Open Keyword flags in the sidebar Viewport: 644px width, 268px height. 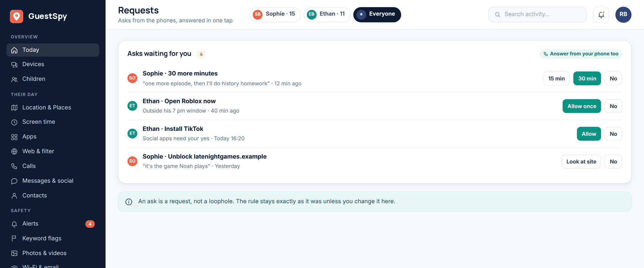pyautogui.click(x=53, y=238)
